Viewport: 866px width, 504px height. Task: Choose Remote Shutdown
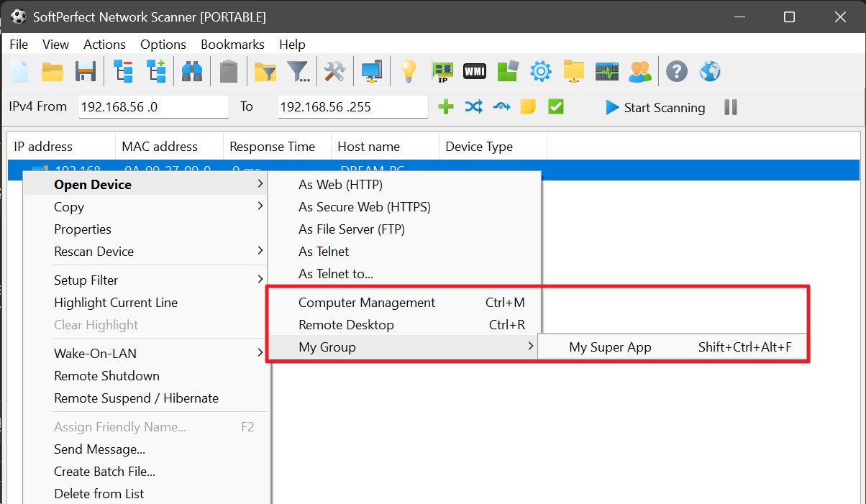(x=146, y=376)
